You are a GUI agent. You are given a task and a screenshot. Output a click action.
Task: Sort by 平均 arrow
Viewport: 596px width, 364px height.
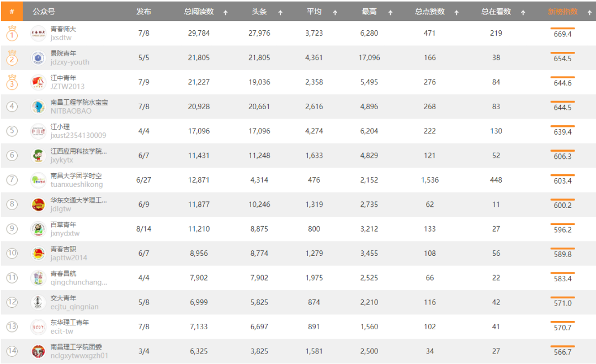[x=335, y=13]
